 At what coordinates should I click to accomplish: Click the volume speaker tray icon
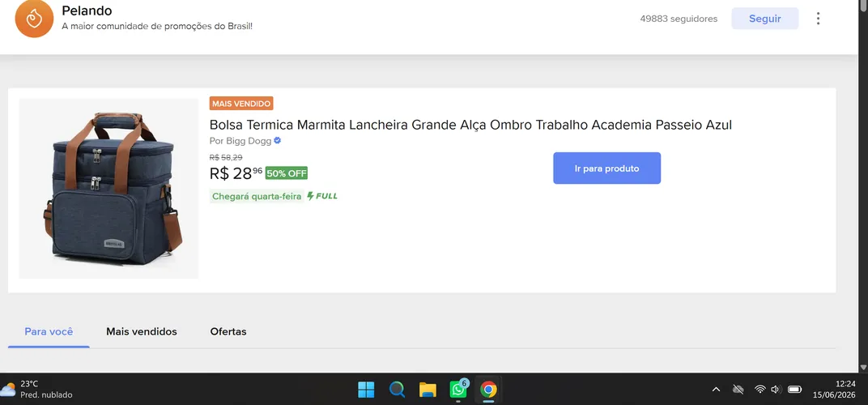point(776,390)
